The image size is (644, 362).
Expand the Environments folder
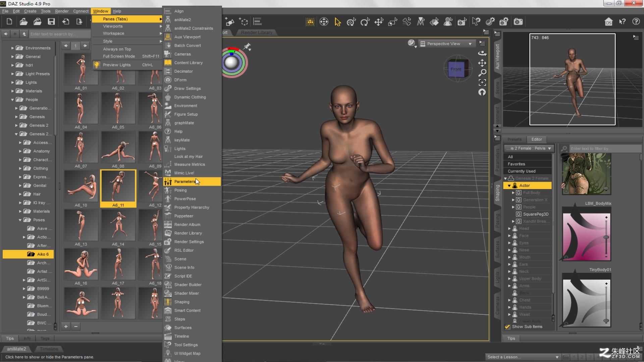[x=12, y=48]
